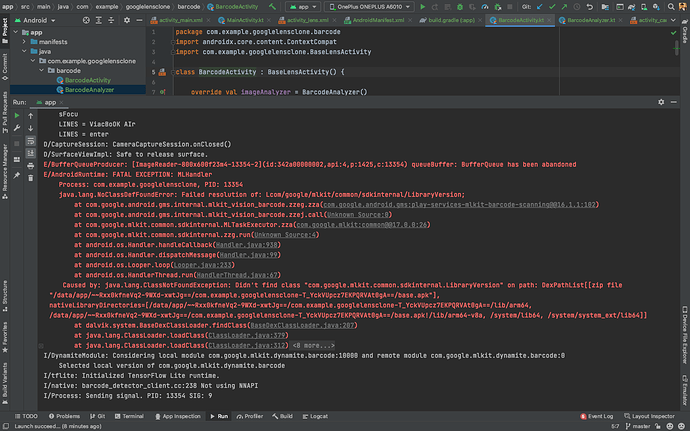The width and height of the screenshot is (690, 431).
Task: Toggle the Build Variants side panel
Action: pos(5,378)
